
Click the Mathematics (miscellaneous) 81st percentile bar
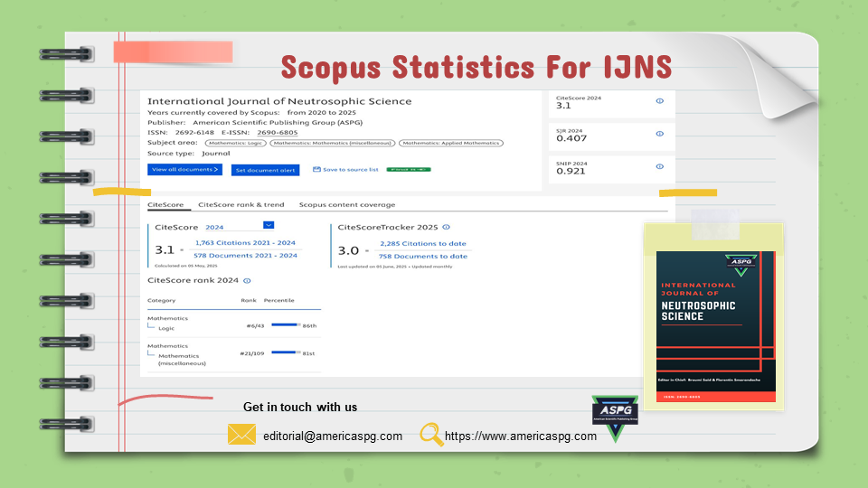pos(287,352)
